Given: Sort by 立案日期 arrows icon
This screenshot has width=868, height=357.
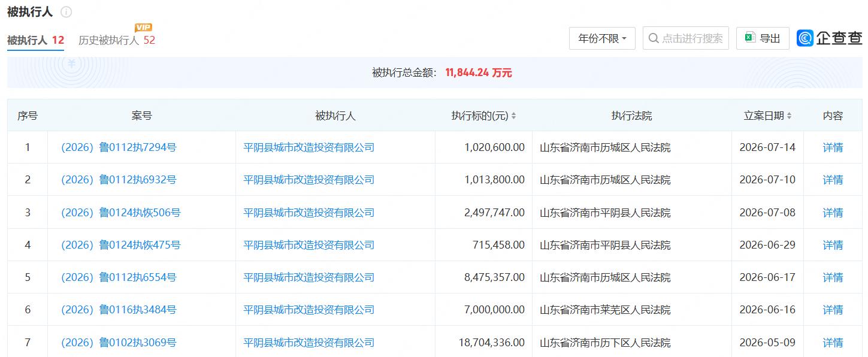Looking at the screenshot, I should coord(789,116).
